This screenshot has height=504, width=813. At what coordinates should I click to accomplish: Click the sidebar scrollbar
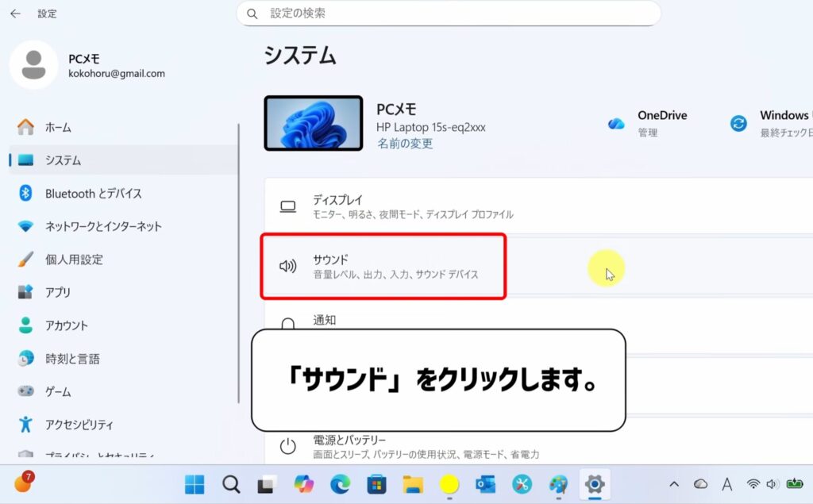(240, 238)
